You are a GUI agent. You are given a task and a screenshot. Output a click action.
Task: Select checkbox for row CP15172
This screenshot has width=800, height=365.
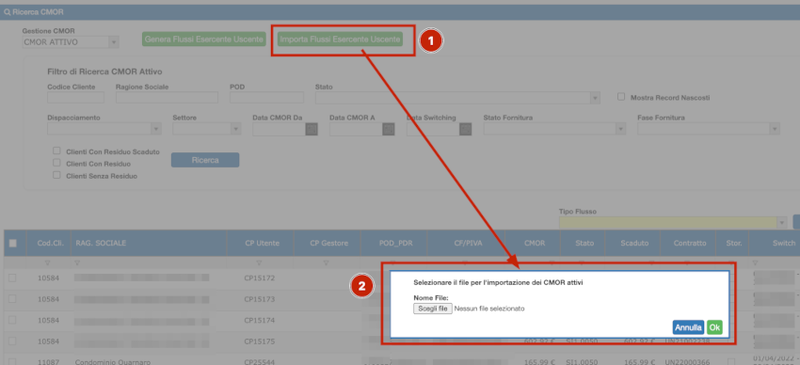click(x=12, y=278)
